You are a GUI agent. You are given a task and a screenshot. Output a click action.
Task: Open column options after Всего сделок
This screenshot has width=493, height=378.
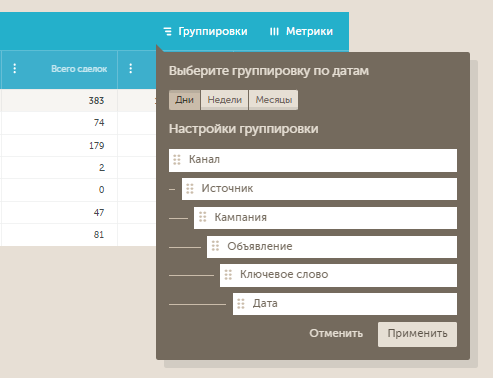tap(130, 69)
